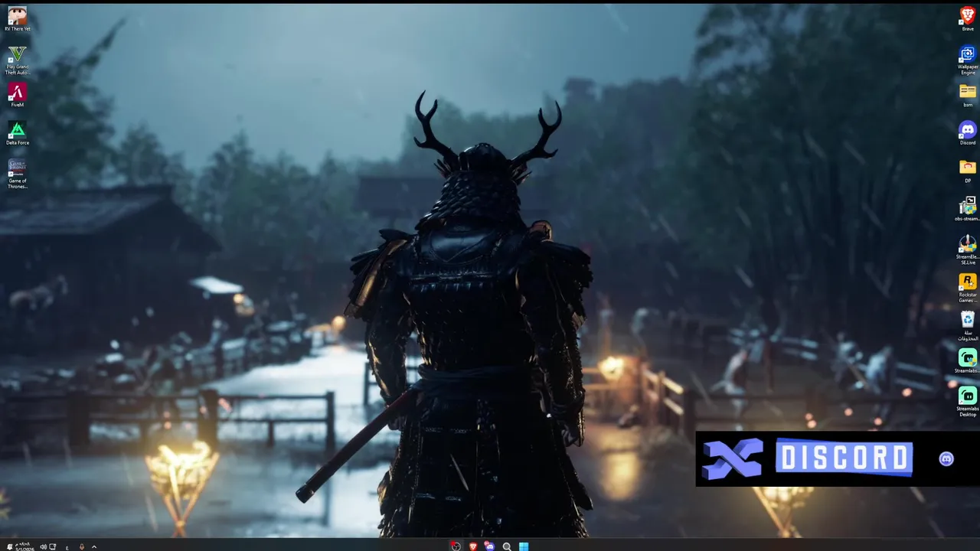The width and height of the screenshot is (980, 551).
Task: Open the Game of Thrones shortcut
Action: 17,173
